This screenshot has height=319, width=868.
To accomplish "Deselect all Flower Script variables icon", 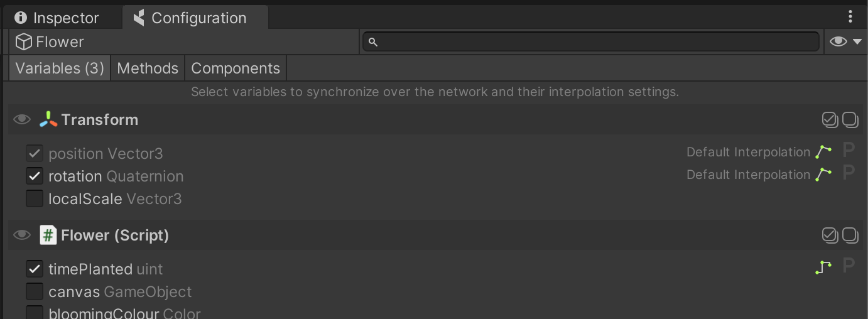I will (x=850, y=235).
